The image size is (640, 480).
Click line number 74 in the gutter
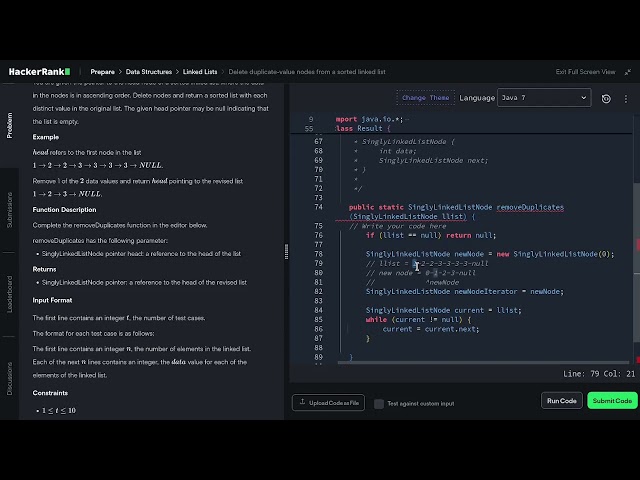tap(318, 207)
